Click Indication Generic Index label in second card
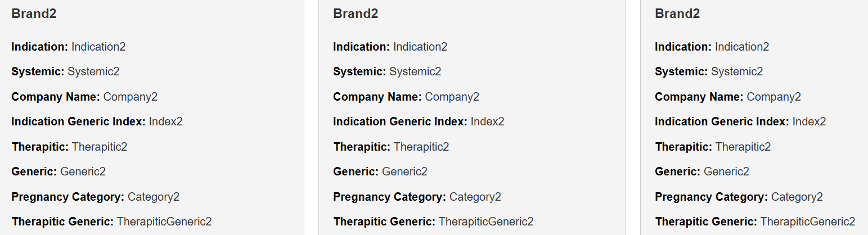The image size is (868, 235). coord(400,121)
